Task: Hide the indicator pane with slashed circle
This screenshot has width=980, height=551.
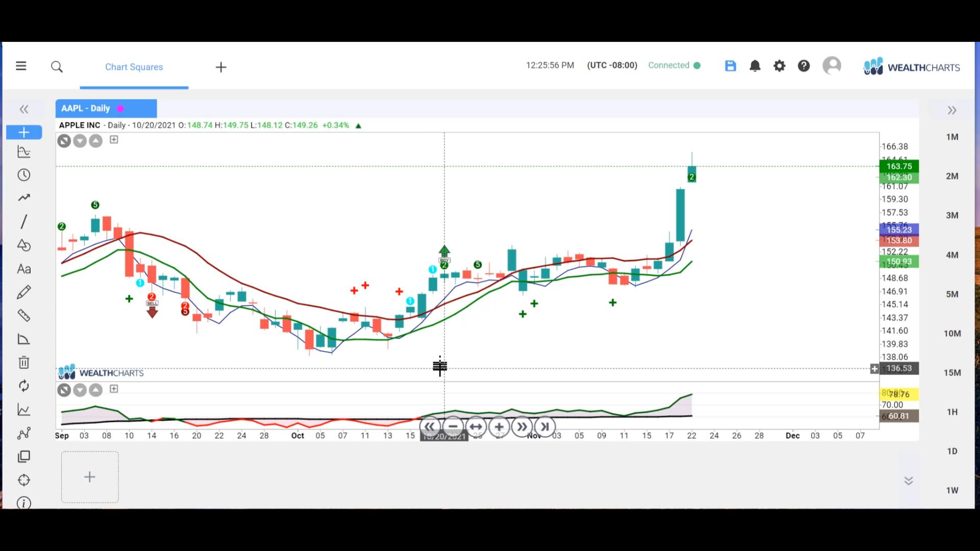Action: [64, 390]
